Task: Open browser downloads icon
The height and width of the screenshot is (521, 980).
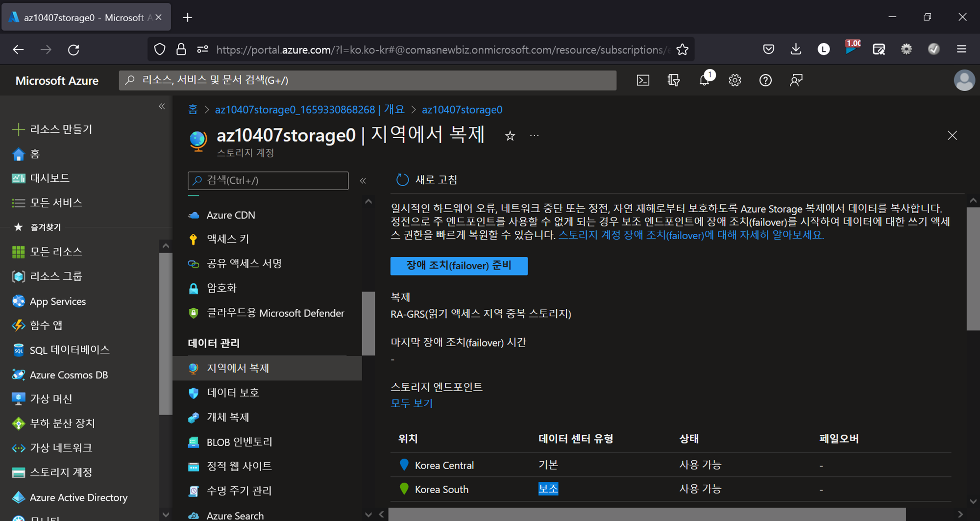Action: [796, 49]
